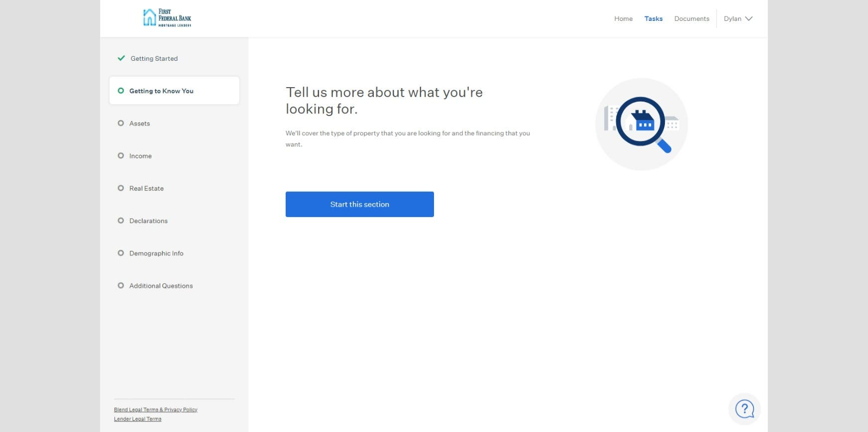
Task: Open Blend Legal Terms & Privacy Policy link
Action: click(156, 410)
